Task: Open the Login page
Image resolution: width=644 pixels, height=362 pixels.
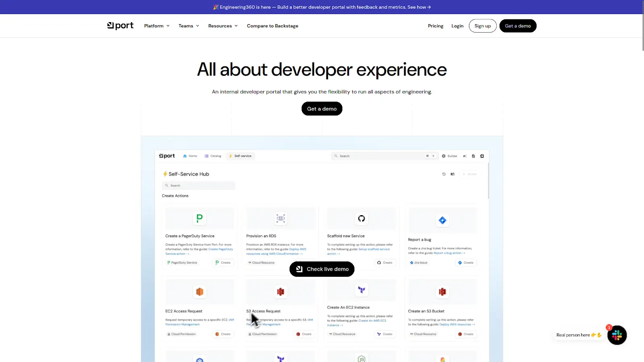Action: coord(457,26)
